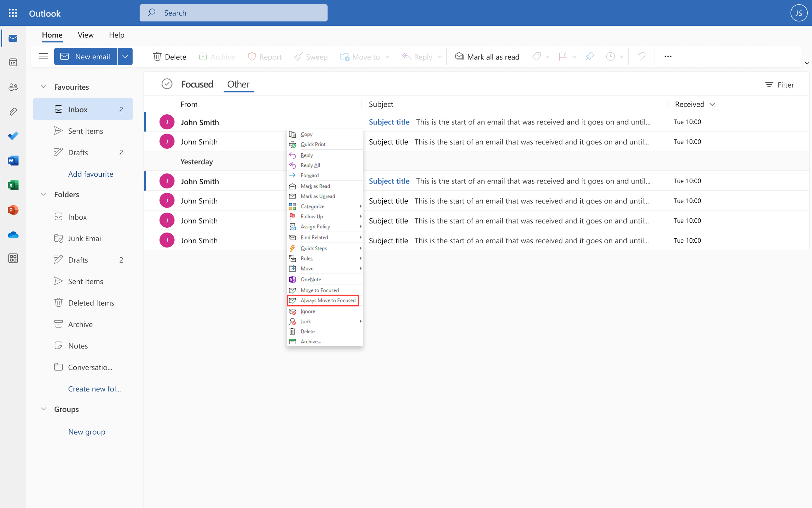
Task: Open the Excel app in the left rail
Action: tap(13, 185)
